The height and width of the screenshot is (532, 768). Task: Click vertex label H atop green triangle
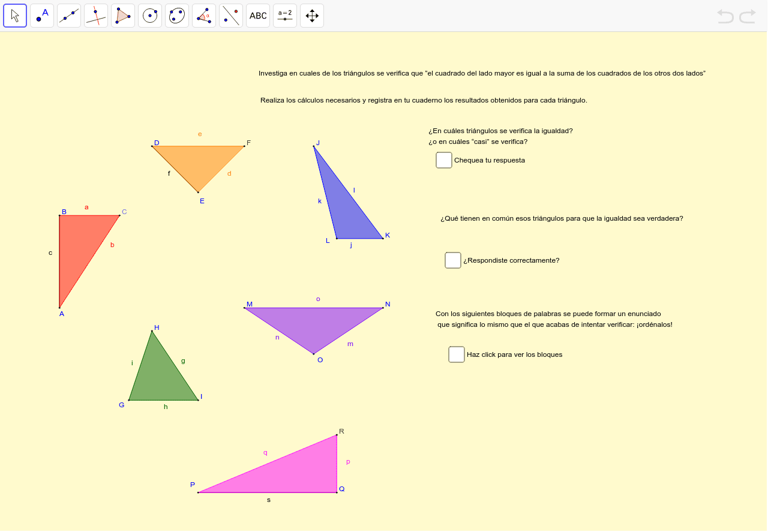tap(157, 327)
